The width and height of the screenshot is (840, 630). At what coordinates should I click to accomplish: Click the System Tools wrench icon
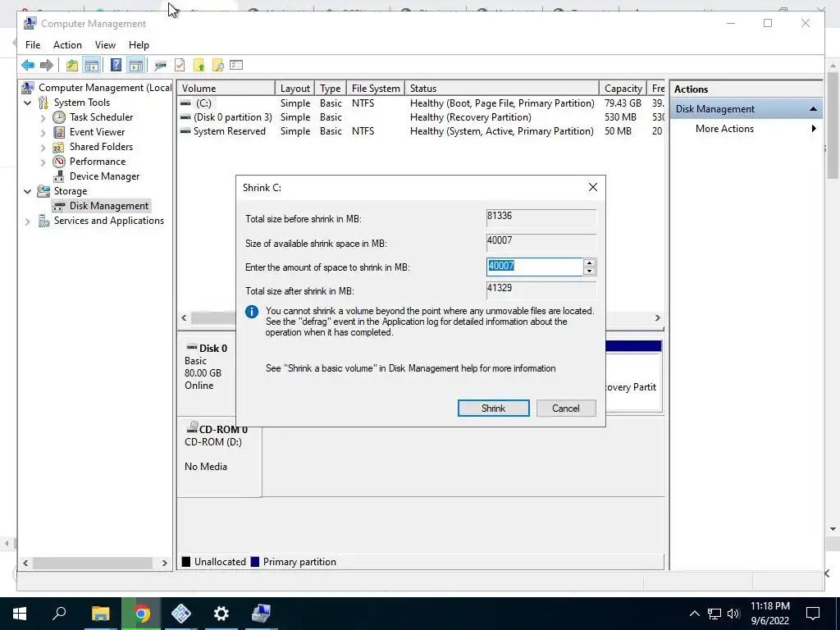(43, 103)
